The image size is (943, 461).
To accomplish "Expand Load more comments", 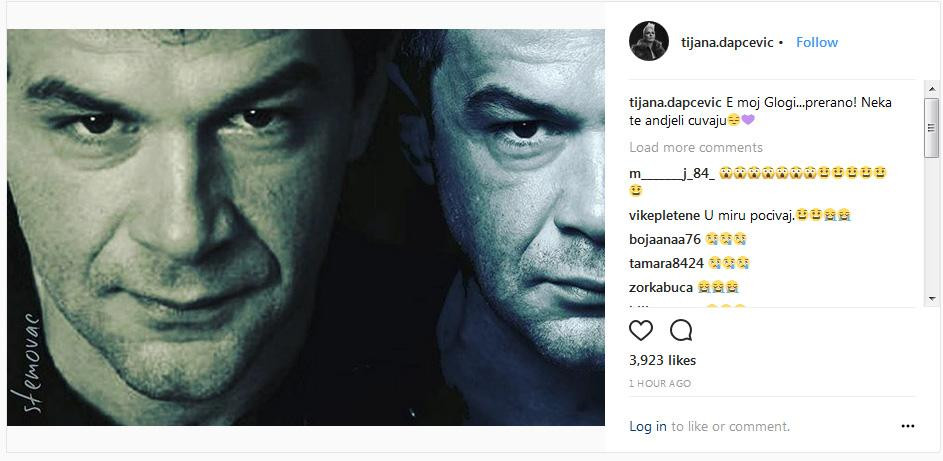I will (x=695, y=147).
